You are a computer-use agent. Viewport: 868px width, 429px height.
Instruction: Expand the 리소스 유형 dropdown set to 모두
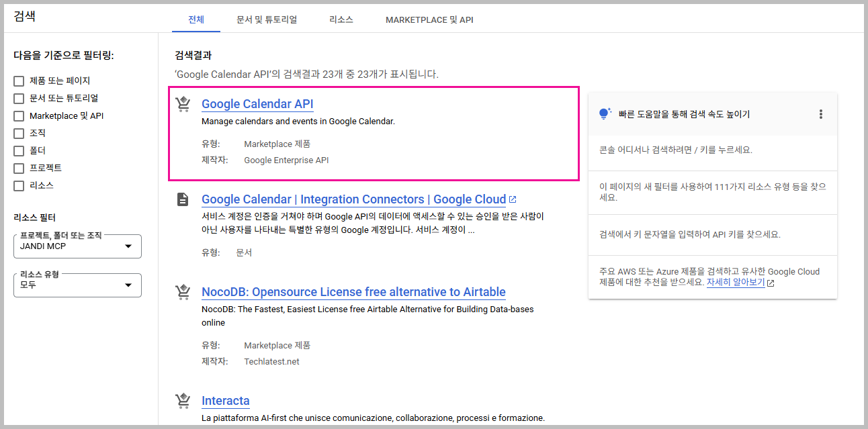tap(77, 285)
